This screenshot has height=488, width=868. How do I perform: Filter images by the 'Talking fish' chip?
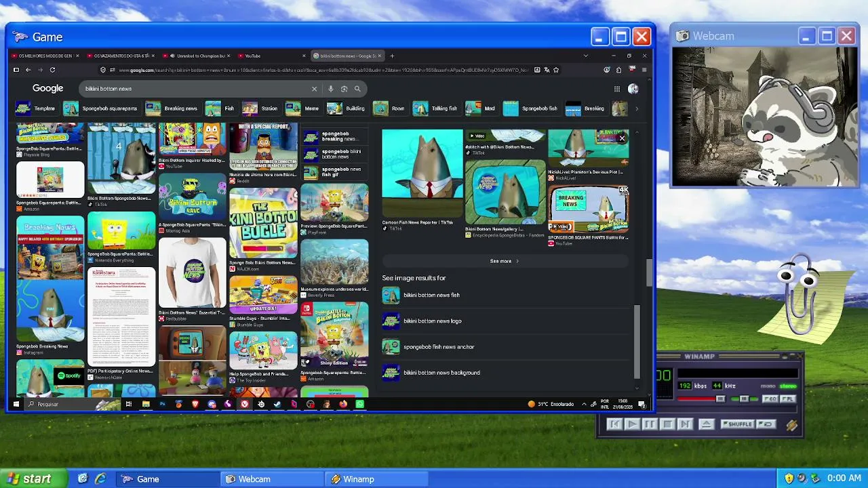click(436, 108)
